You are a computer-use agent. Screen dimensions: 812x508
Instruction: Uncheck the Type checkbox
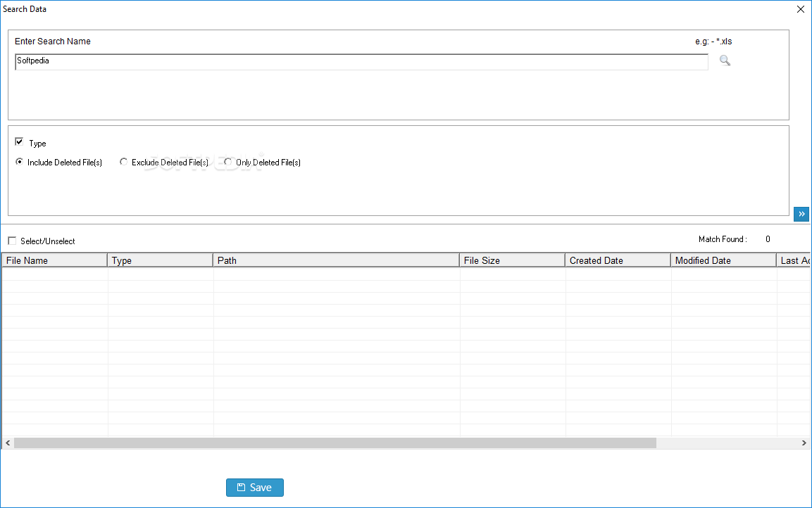point(19,141)
